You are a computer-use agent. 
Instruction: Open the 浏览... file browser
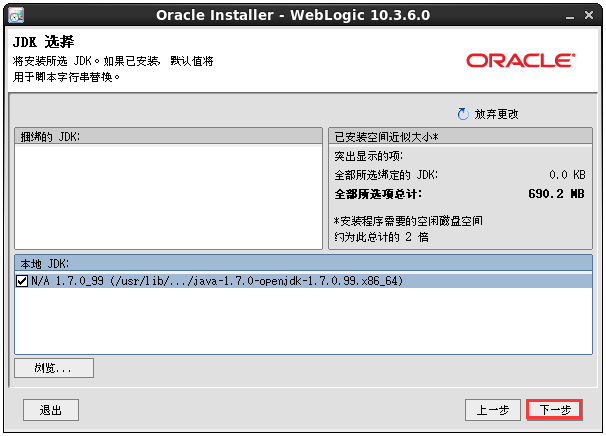[x=54, y=368]
